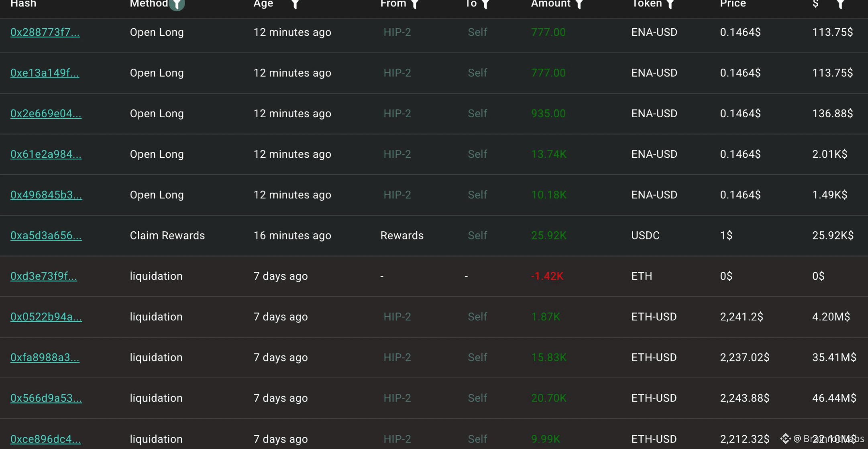View transaction 0x2e669e04 details
Image resolution: width=868 pixels, height=449 pixels.
(x=46, y=113)
